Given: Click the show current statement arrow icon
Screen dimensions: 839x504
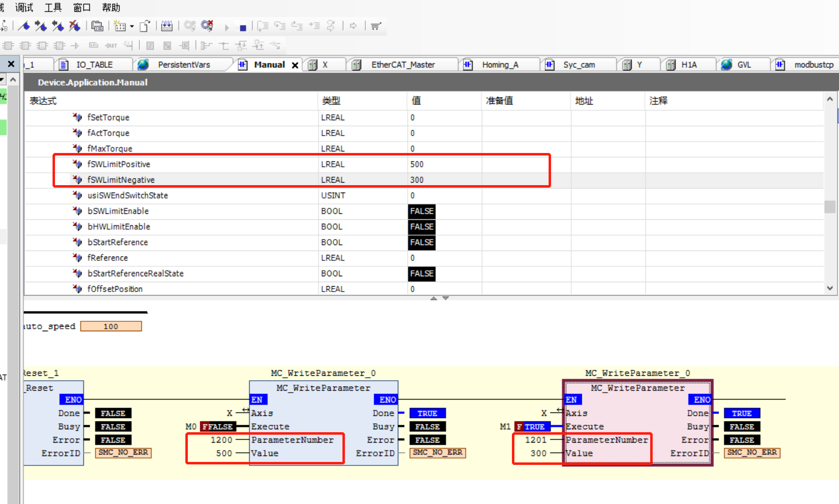Looking at the screenshot, I should [x=353, y=26].
